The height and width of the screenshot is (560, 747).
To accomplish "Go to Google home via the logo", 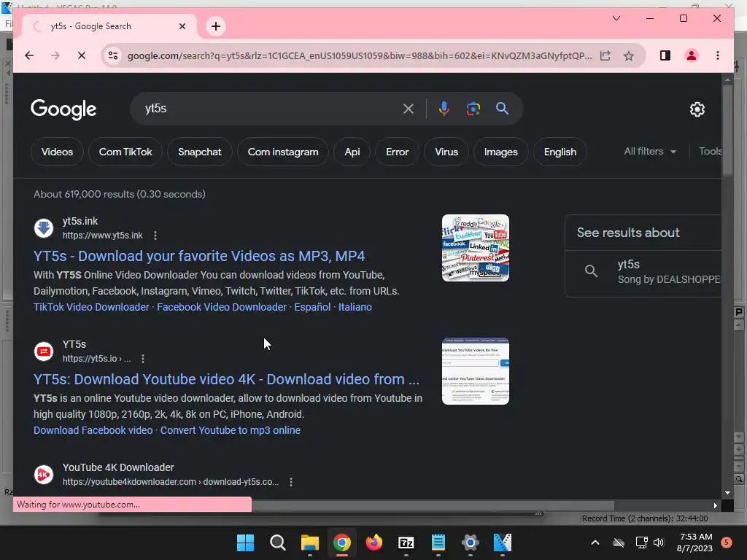I will 63,109.
